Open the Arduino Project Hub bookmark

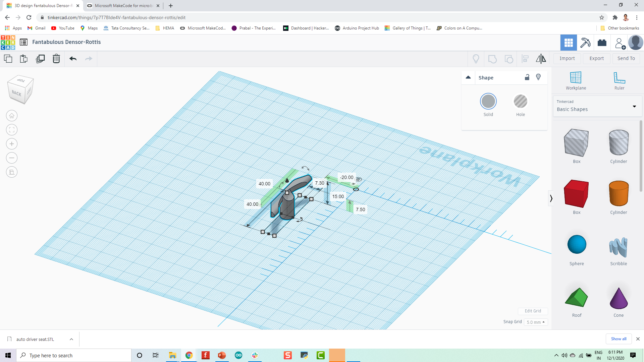[x=357, y=28]
